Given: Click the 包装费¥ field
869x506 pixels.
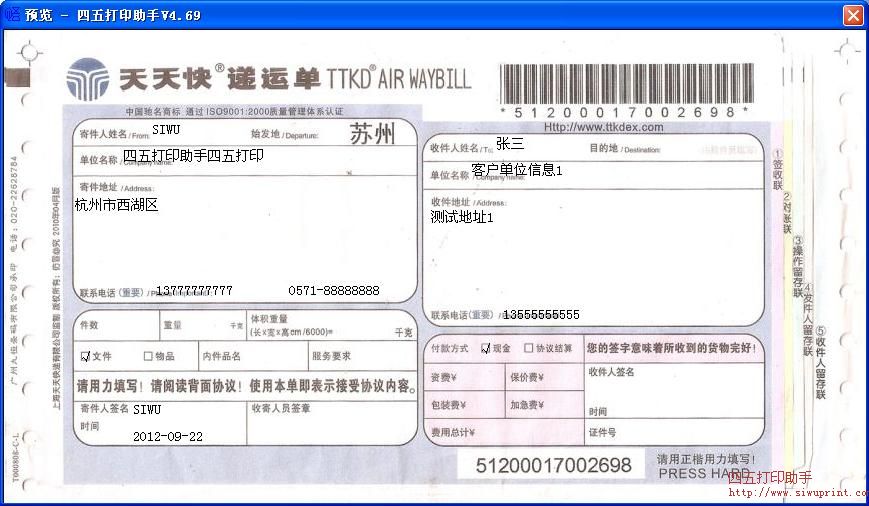Looking at the screenshot, I should (x=464, y=405).
